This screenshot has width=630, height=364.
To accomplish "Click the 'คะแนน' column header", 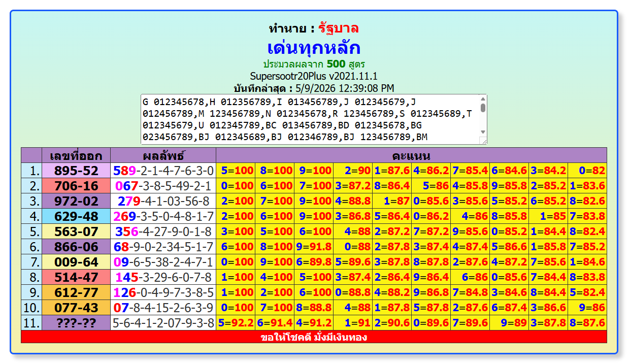I will [x=411, y=155].
